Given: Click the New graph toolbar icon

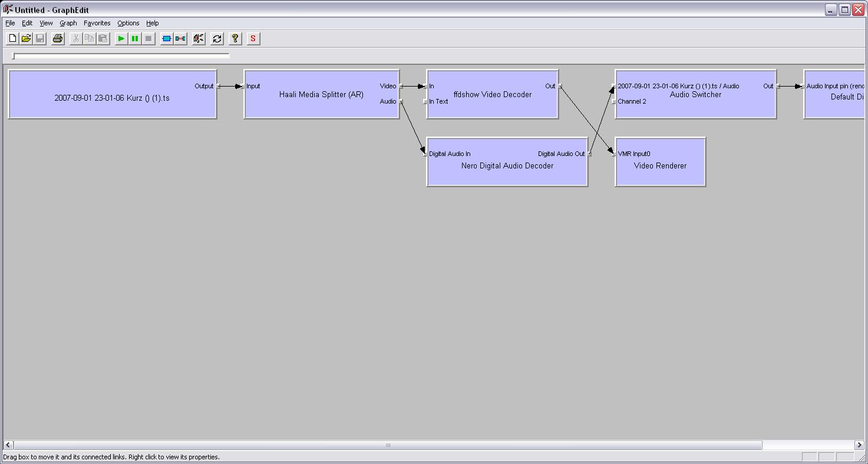Looking at the screenshot, I should tap(12, 39).
